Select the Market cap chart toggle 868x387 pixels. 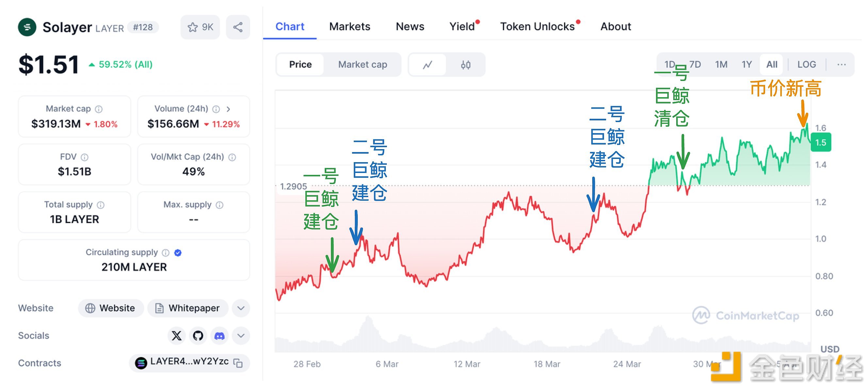pyautogui.click(x=363, y=64)
